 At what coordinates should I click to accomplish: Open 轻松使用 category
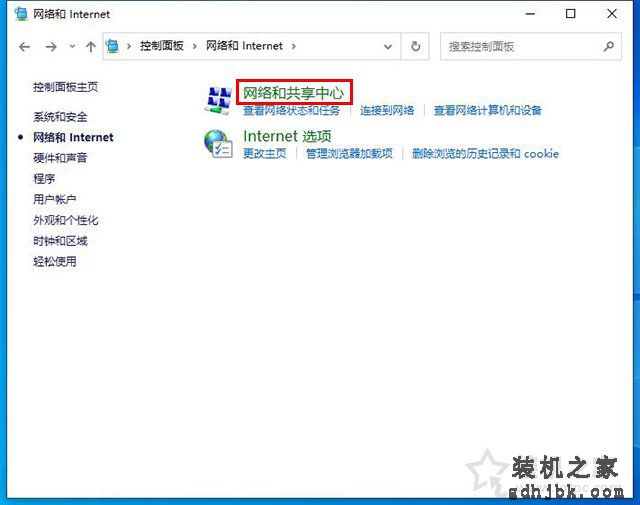point(55,261)
